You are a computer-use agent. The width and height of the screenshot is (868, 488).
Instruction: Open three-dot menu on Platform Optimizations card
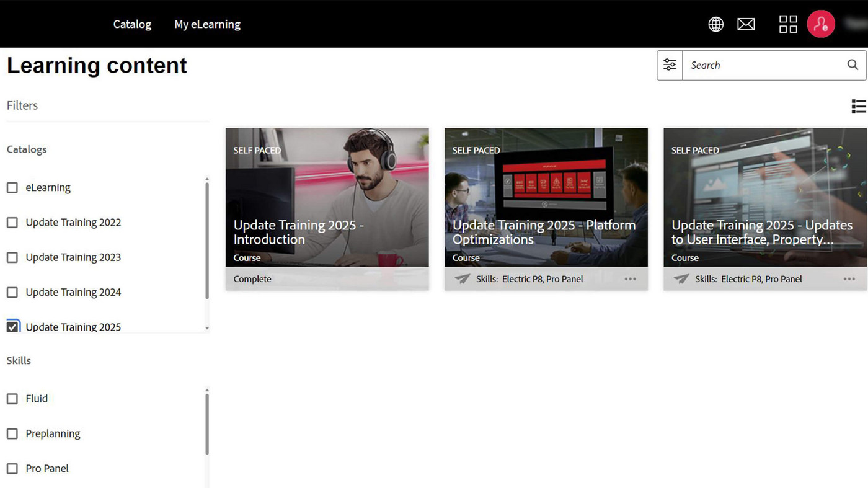630,279
